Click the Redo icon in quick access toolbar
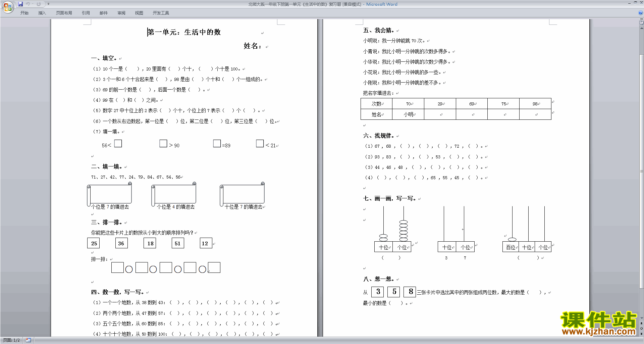This screenshot has width=644, height=344. coord(39,4)
